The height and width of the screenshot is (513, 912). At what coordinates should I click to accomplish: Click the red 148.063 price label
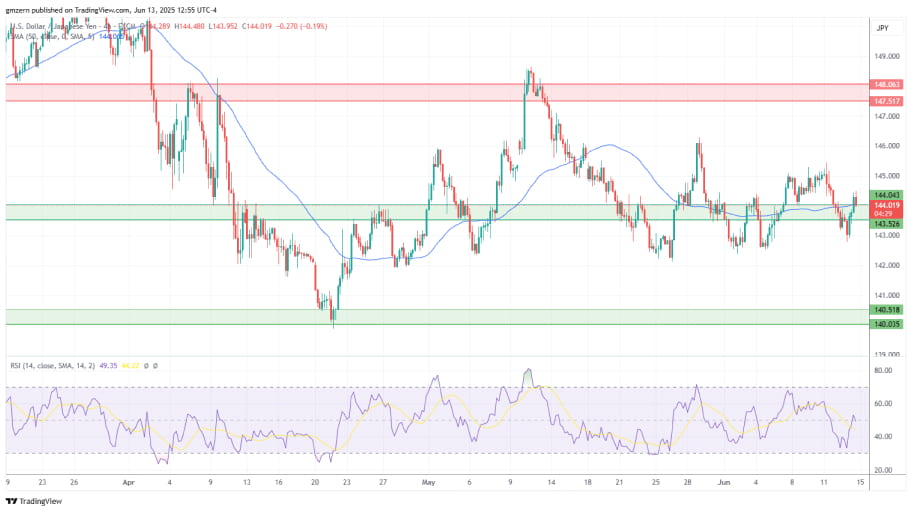click(886, 84)
